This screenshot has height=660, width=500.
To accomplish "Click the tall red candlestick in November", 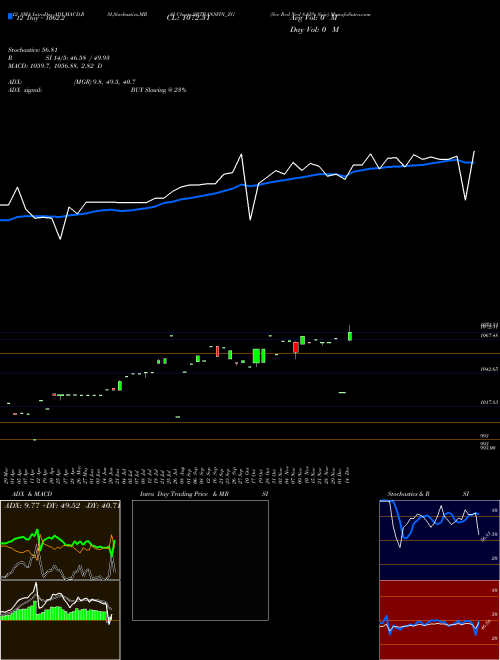I will tap(296, 348).
